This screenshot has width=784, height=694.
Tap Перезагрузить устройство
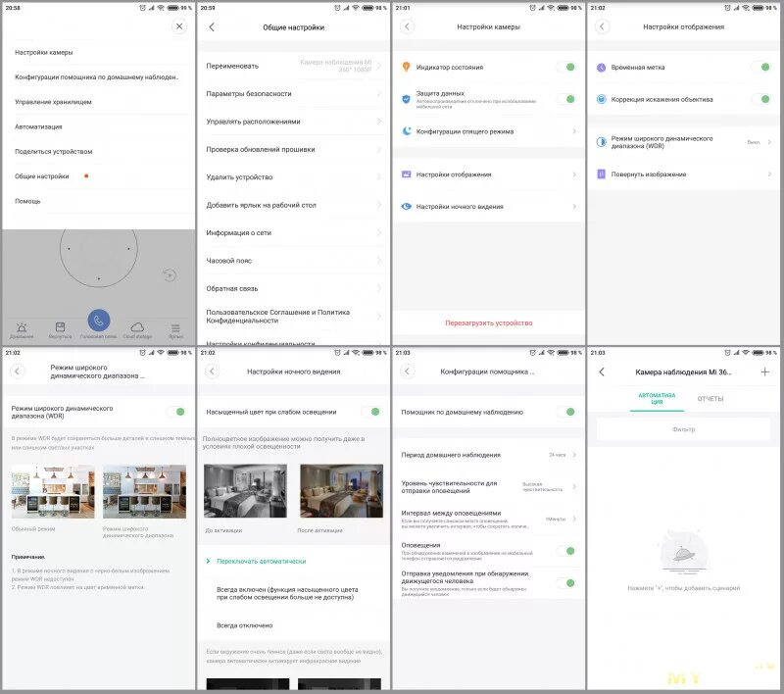point(488,323)
